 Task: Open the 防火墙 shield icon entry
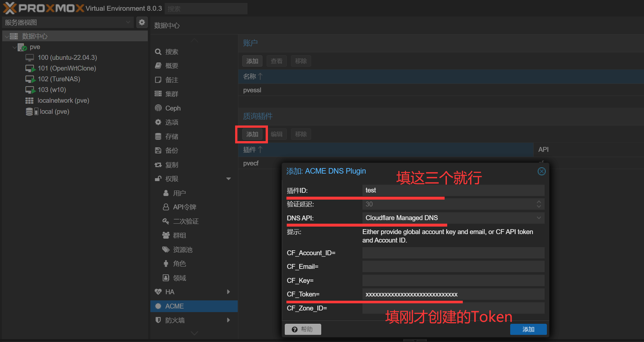click(x=158, y=320)
